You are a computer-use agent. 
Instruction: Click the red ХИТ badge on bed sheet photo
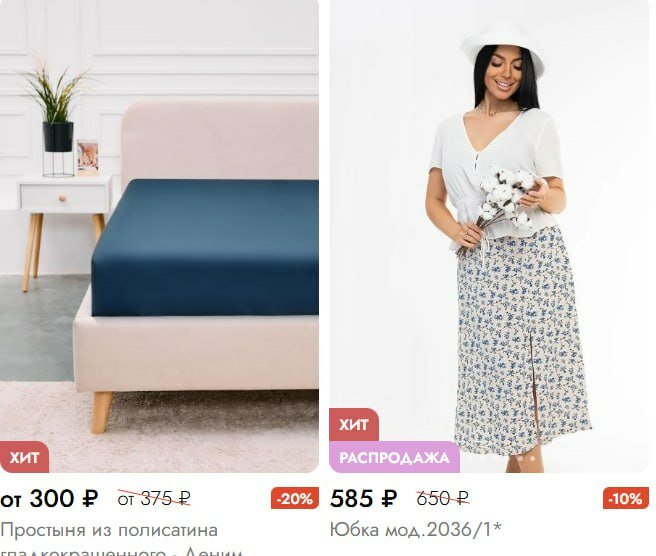pos(24,457)
